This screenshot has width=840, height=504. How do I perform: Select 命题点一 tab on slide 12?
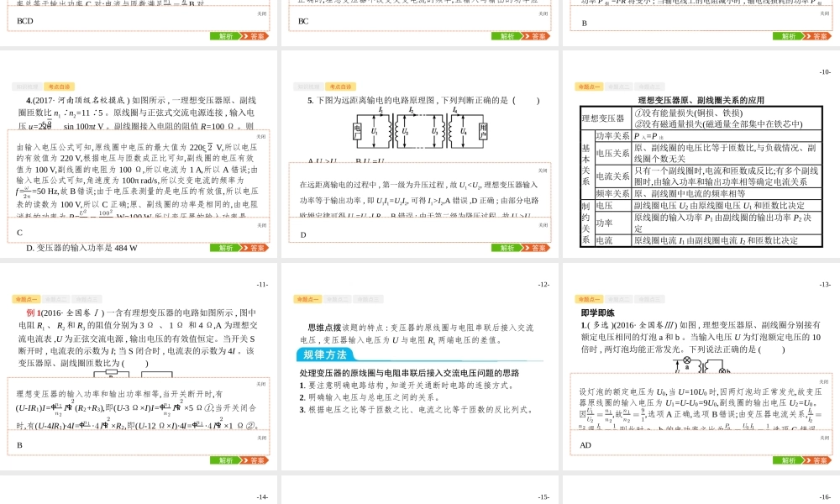(x=307, y=299)
